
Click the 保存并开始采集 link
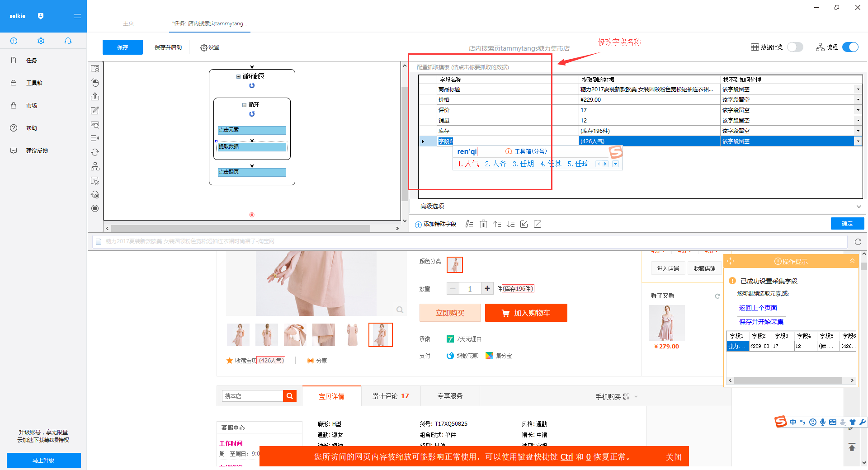(761, 322)
